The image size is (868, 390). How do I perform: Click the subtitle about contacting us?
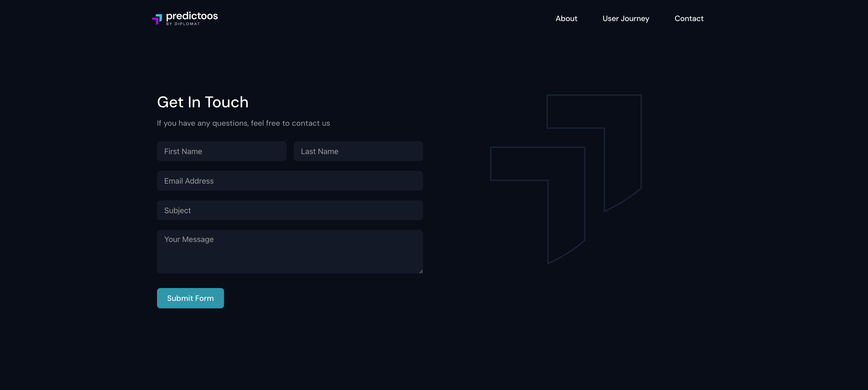(243, 124)
